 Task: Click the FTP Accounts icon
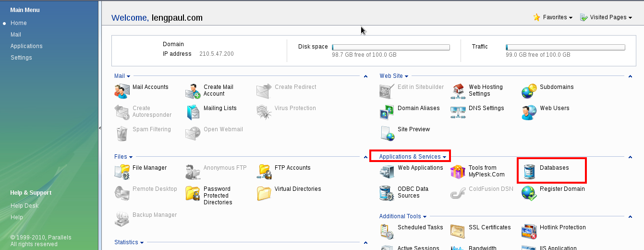265,171
